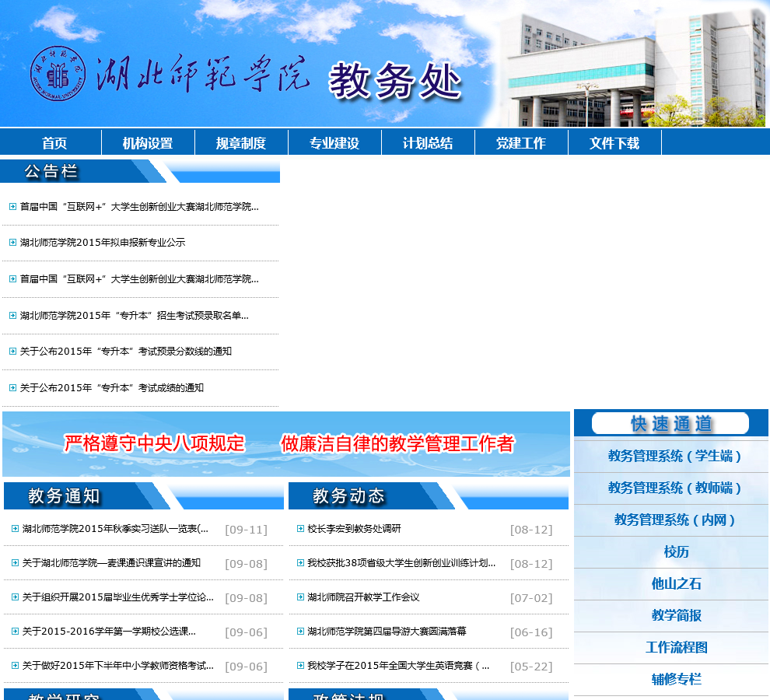Open the 教学简报 quick link
Image resolution: width=770 pixels, height=700 pixels.
(x=676, y=615)
